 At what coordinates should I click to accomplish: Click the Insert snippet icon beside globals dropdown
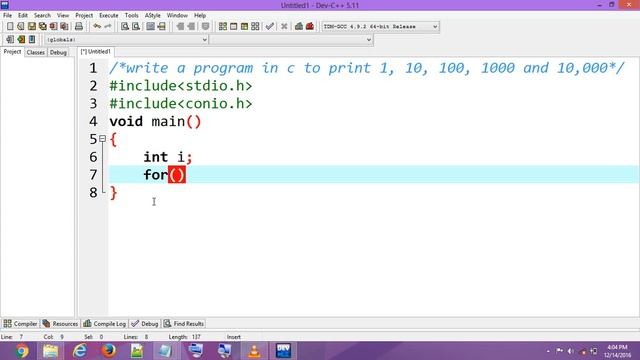(x=10, y=40)
